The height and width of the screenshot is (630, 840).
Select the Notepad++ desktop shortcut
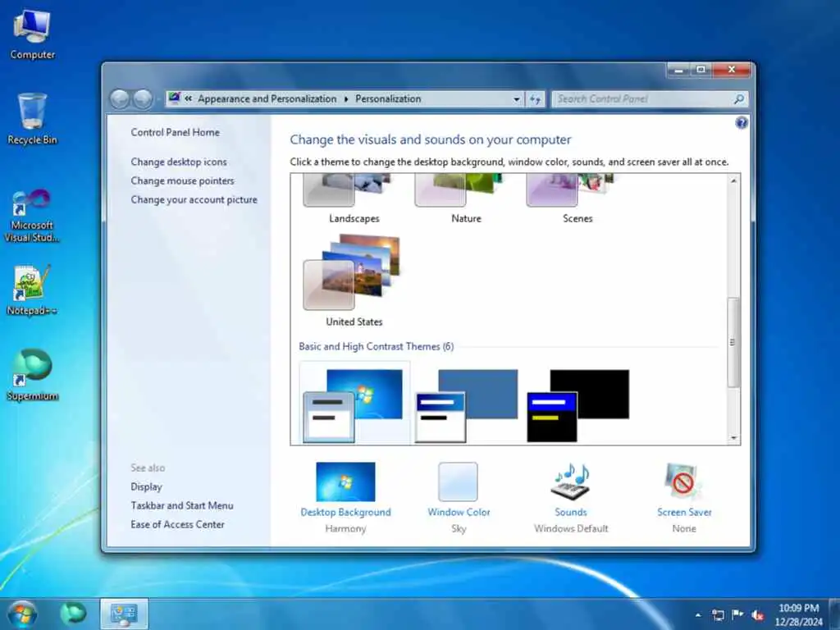coord(32,290)
